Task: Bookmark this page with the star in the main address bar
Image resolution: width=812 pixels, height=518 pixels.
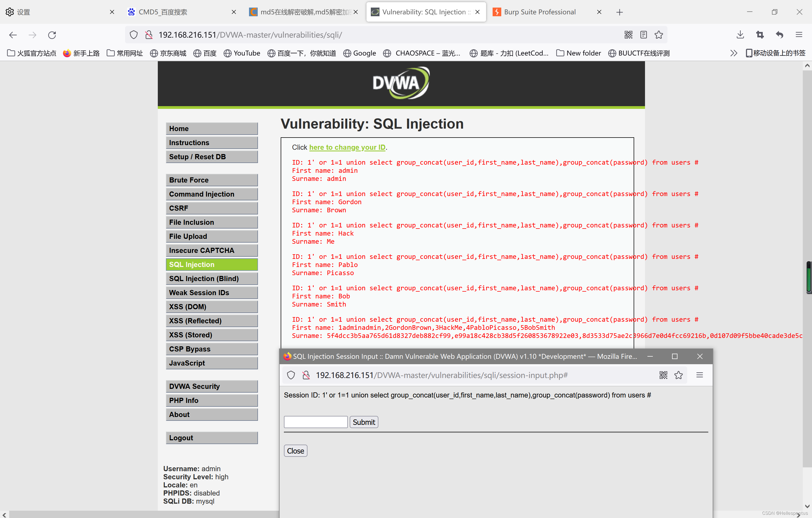Action: pos(659,35)
